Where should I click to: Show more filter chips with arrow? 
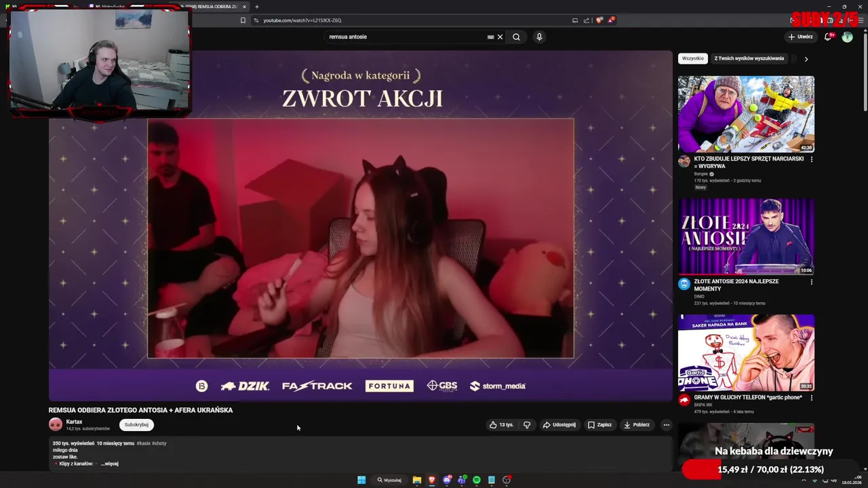tap(806, 59)
